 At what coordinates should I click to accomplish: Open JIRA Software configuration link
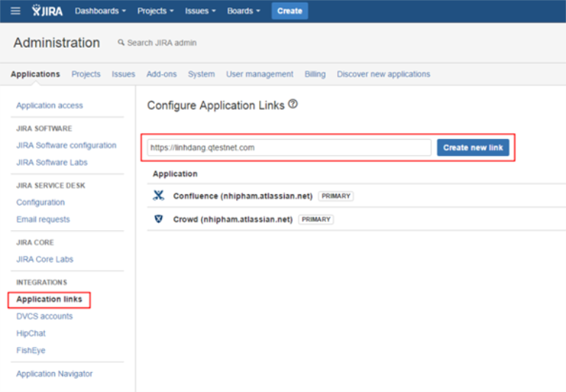[x=66, y=146]
